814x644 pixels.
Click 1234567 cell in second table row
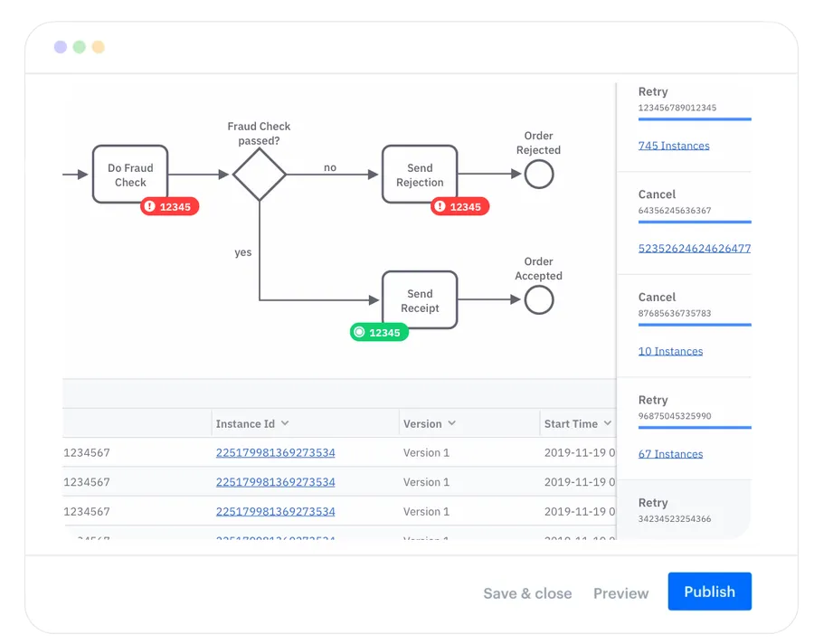click(87, 482)
